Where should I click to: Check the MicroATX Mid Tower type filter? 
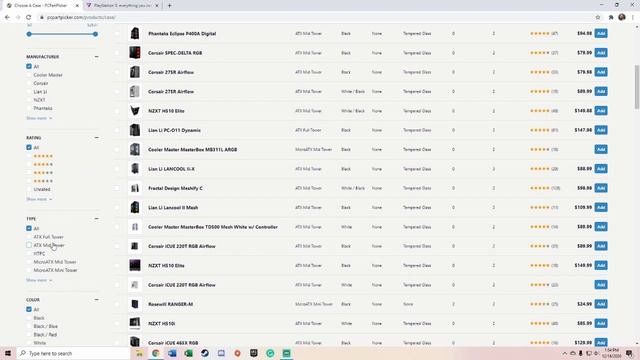pyautogui.click(x=29, y=262)
